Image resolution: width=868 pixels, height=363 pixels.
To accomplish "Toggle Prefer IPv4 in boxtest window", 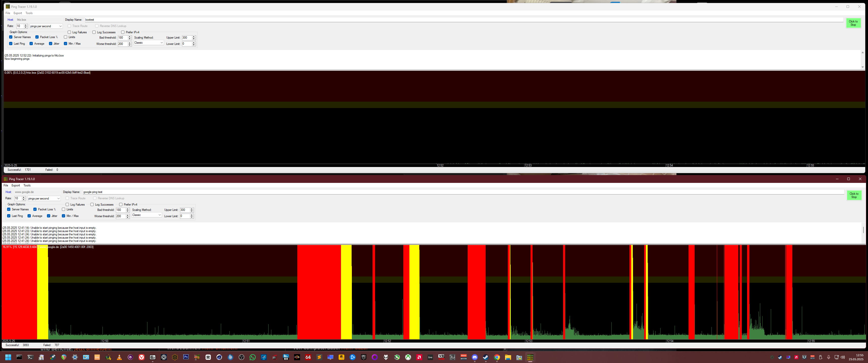I will pyautogui.click(x=123, y=32).
